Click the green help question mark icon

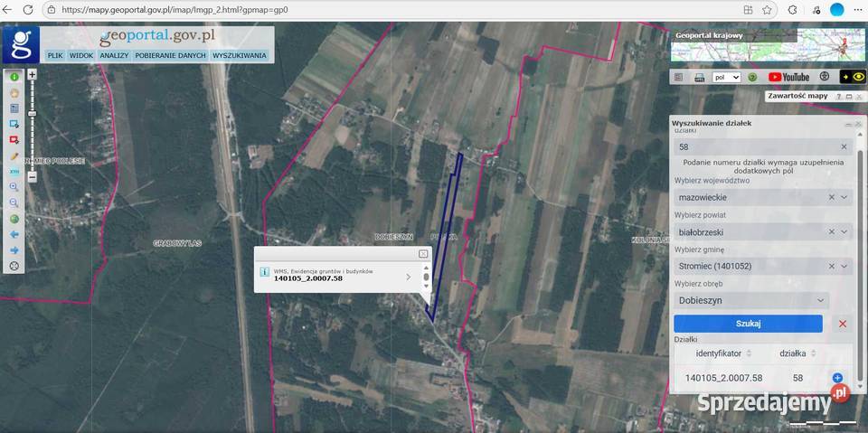click(x=751, y=78)
